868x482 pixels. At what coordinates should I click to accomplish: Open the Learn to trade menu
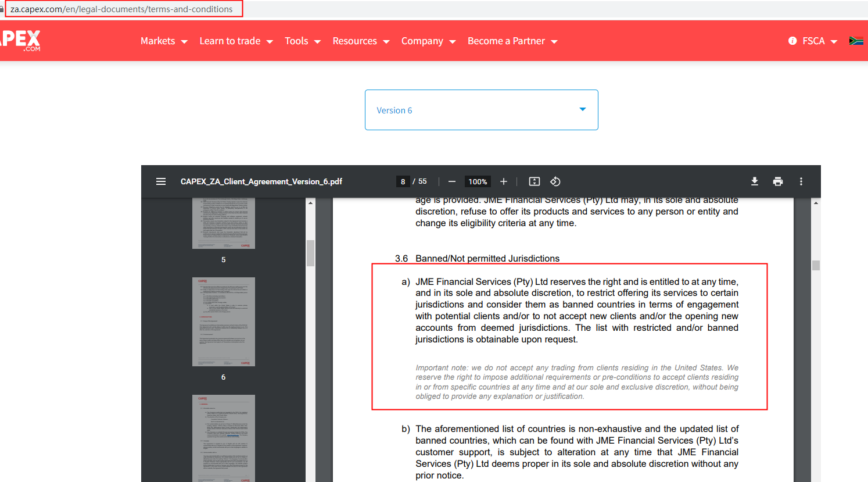point(236,41)
